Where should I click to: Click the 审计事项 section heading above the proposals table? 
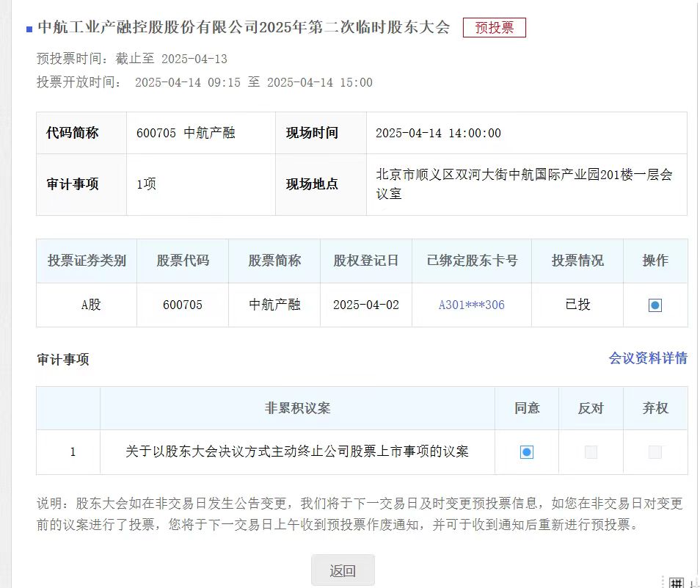coord(62,360)
